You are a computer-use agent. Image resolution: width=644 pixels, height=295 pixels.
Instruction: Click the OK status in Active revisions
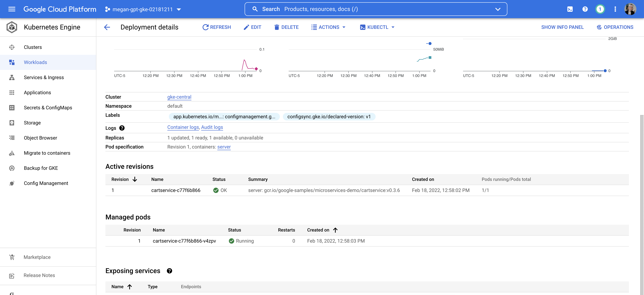[220, 190]
